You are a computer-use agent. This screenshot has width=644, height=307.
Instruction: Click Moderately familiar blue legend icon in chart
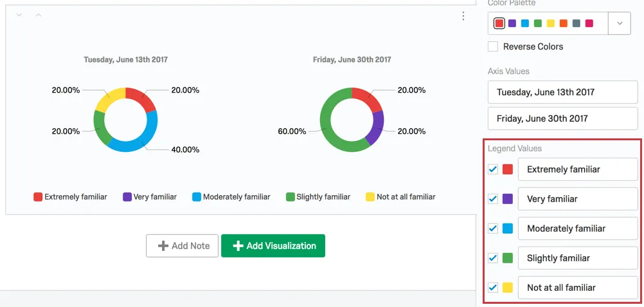click(196, 197)
